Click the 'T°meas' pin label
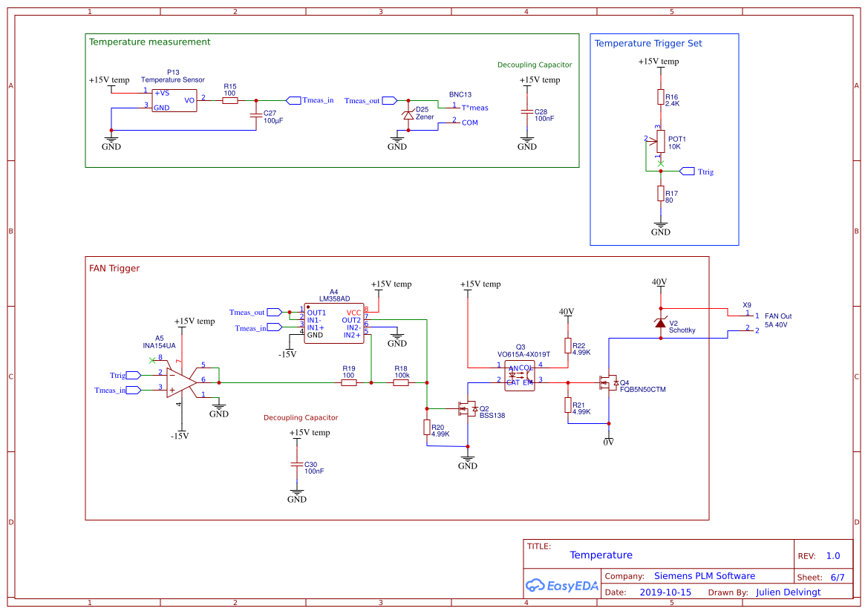 (475, 108)
